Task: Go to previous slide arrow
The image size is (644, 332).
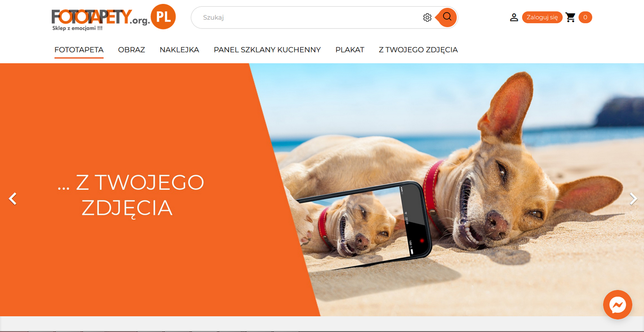Action: (x=12, y=198)
